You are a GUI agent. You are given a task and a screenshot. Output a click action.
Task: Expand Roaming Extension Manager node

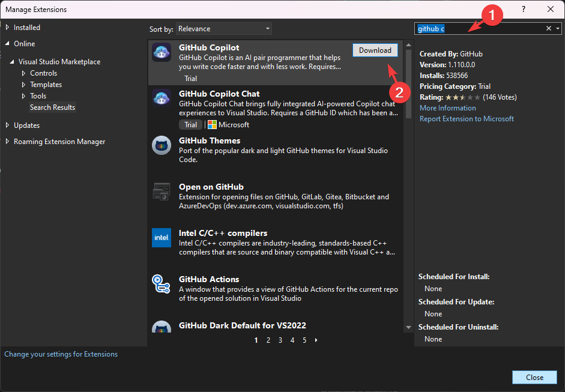coord(7,142)
